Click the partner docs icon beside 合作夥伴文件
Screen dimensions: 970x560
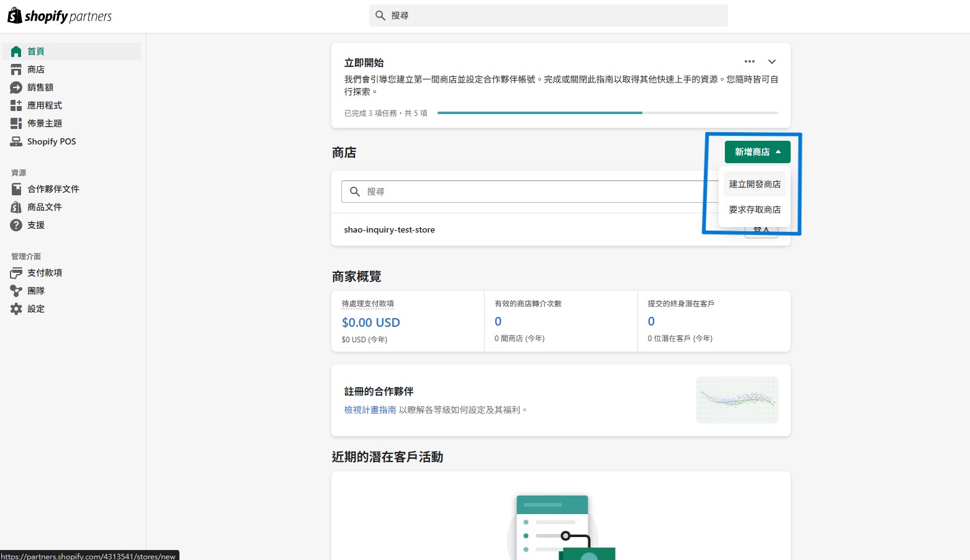point(16,189)
